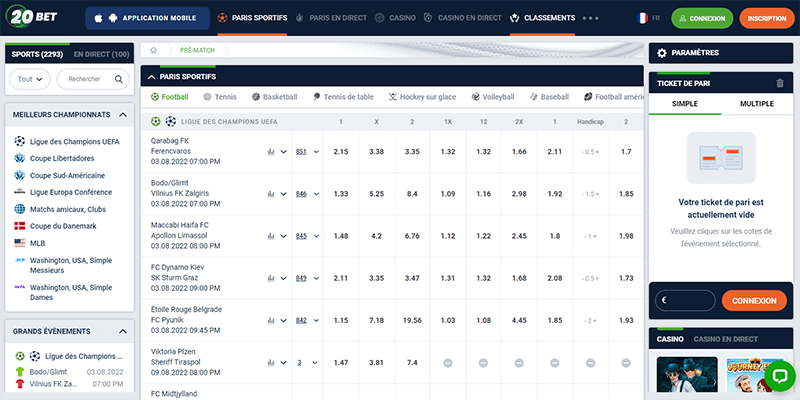Viewport: 800px width, 400px height.
Task: Select Hockey sur glace tab
Action: click(422, 97)
